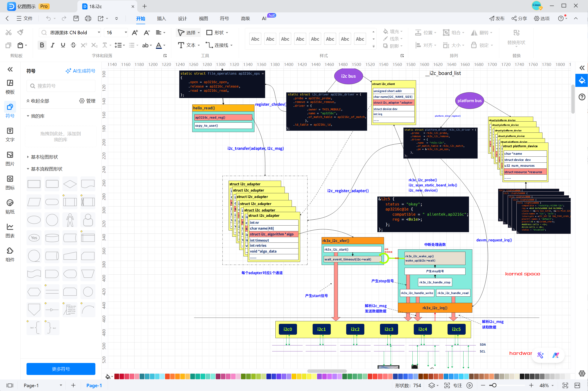Click the Increase font size icon
The width and height of the screenshot is (588, 391).
[135, 33]
